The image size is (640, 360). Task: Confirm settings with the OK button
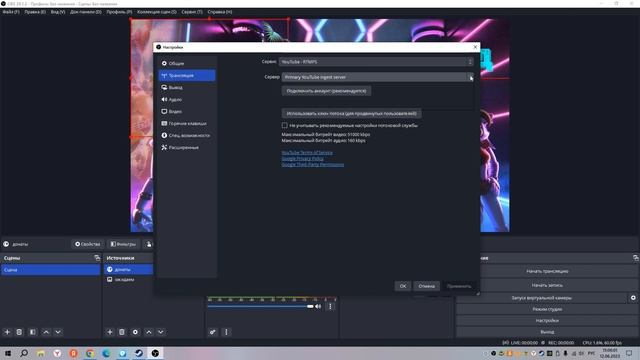[x=403, y=286]
